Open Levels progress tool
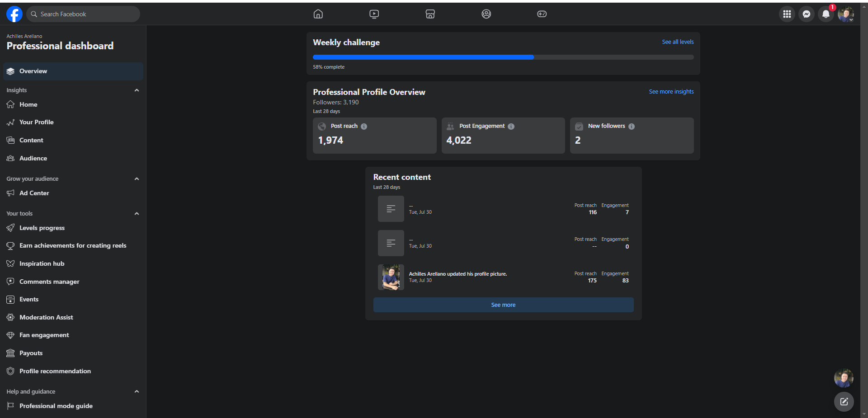868x418 pixels. (73, 228)
